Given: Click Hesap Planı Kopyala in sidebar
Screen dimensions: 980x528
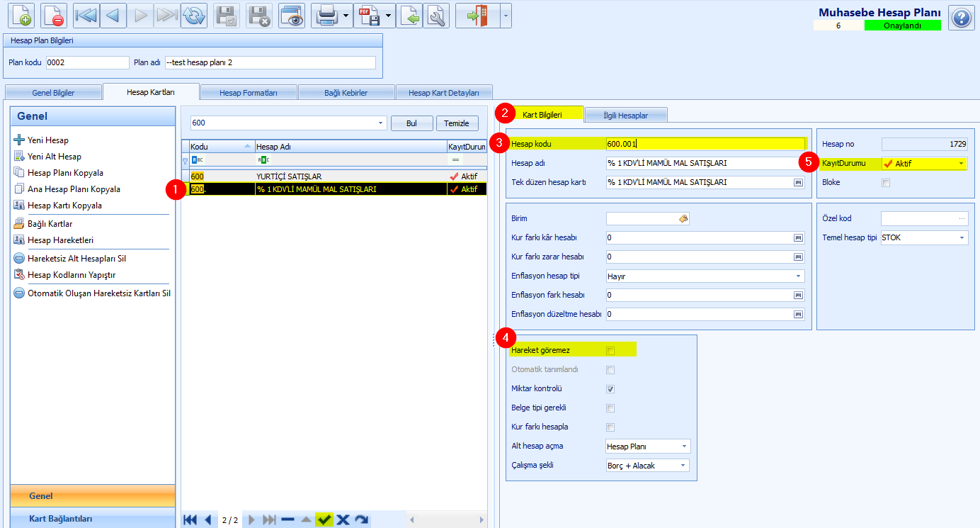Looking at the screenshot, I should pos(65,173).
